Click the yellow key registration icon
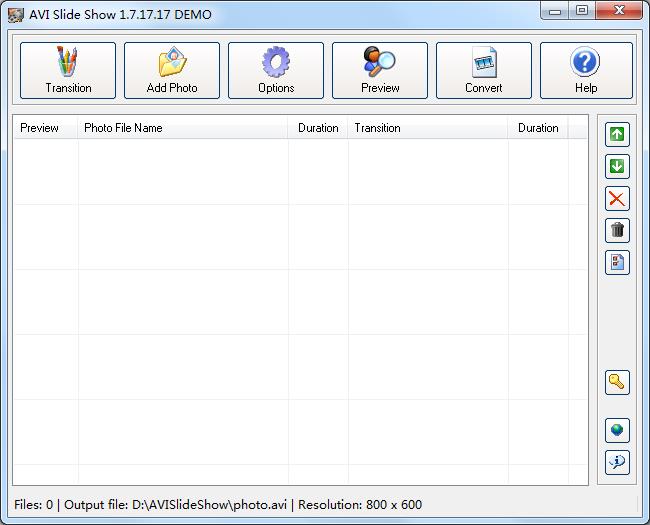Viewport: 650px width, 525px height. pyautogui.click(x=617, y=382)
